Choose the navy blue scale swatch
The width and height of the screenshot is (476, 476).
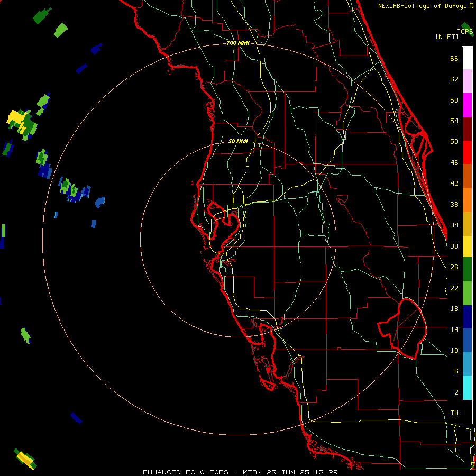(467, 316)
